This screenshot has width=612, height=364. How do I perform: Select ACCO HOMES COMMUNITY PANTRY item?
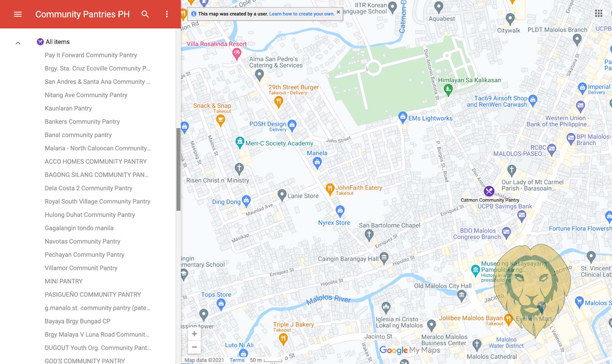tap(96, 161)
